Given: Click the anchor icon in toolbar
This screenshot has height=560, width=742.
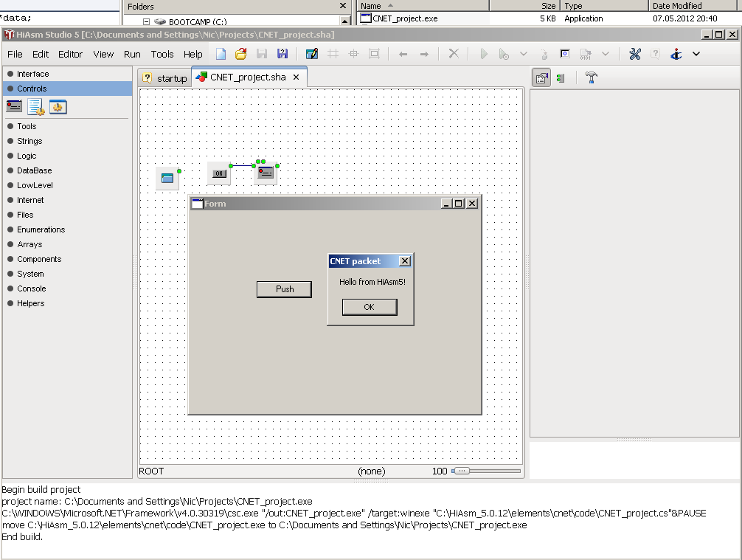Looking at the screenshot, I should point(676,54).
